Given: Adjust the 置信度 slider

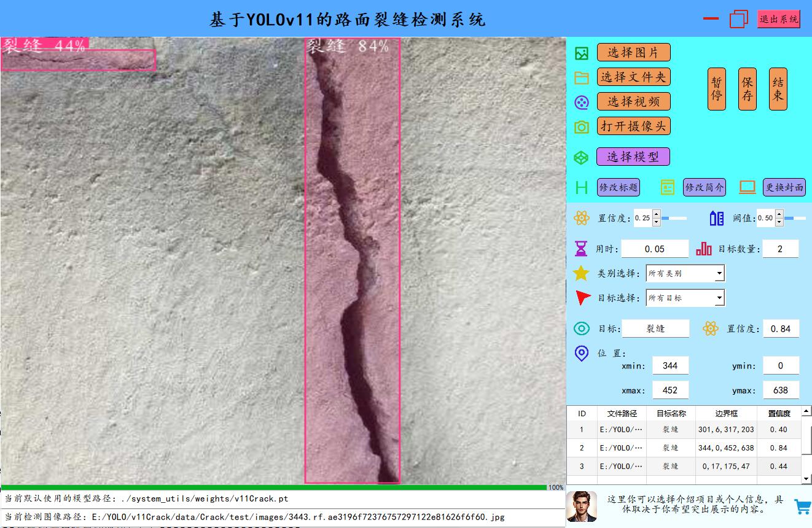Looking at the screenshot, I should (674, 218).
